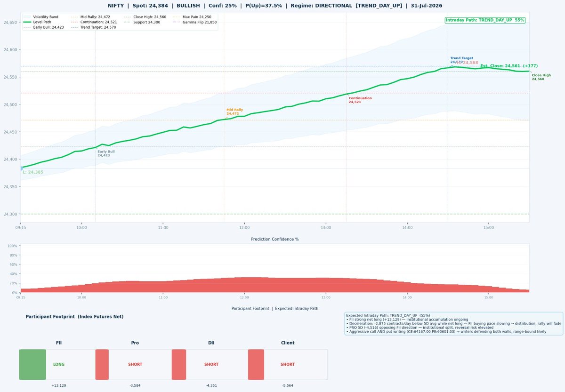565x392 pixels.
Task: Click the FII column header
Action: click(x=59, y=343)
